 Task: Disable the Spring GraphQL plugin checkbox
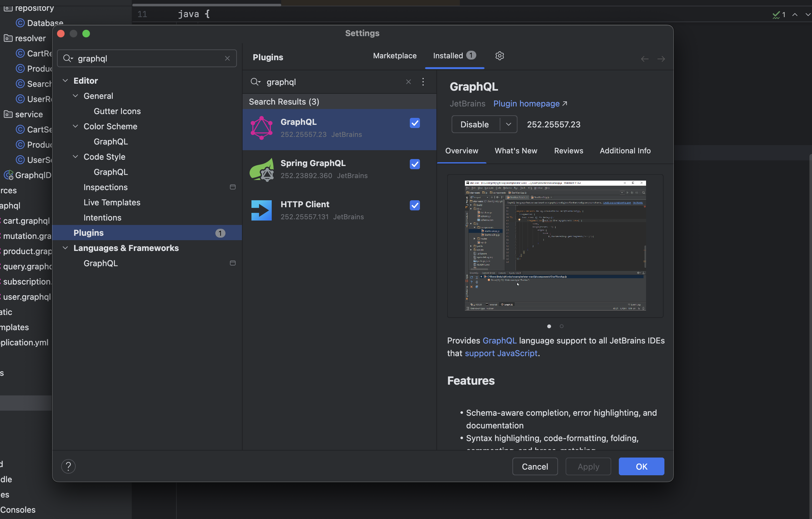[415, 164]
